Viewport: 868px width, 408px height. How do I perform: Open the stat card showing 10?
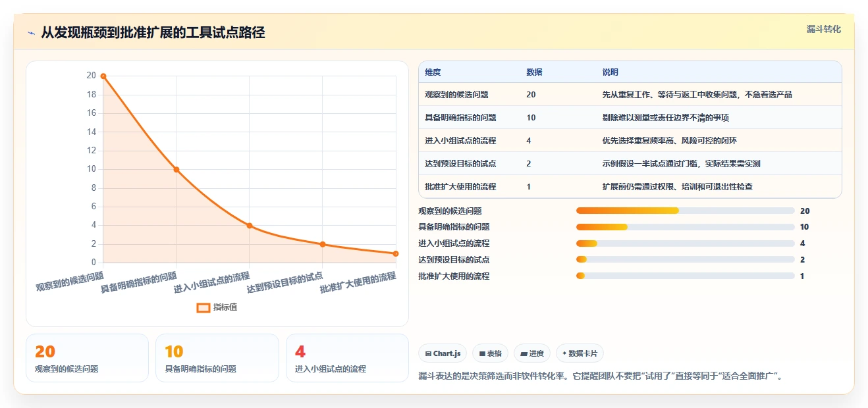pos(217,358)
